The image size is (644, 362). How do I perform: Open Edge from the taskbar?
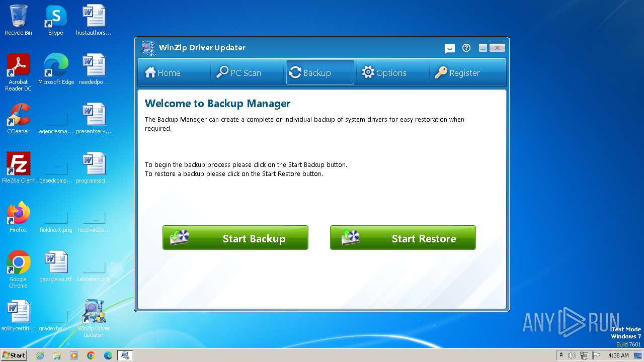[108, 355]
